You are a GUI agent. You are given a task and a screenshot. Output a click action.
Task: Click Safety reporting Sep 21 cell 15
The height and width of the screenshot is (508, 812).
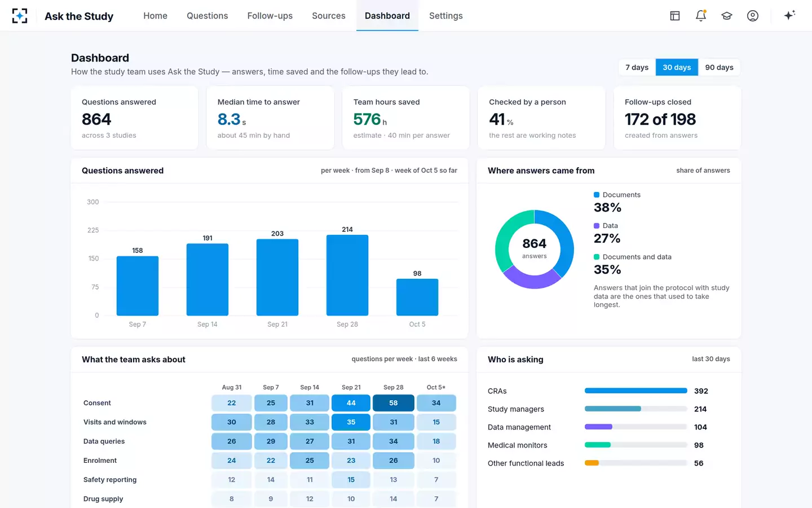tap(351, 480)
